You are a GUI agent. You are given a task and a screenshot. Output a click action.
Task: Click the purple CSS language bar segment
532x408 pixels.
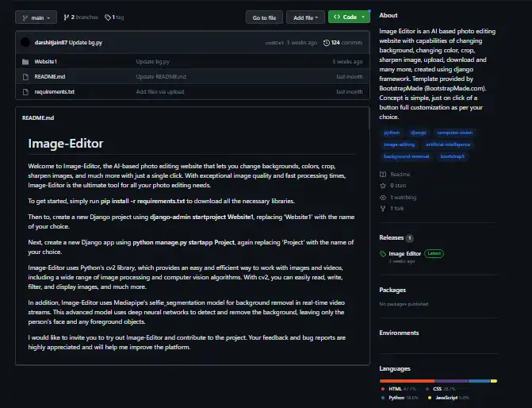pos(451,381)
